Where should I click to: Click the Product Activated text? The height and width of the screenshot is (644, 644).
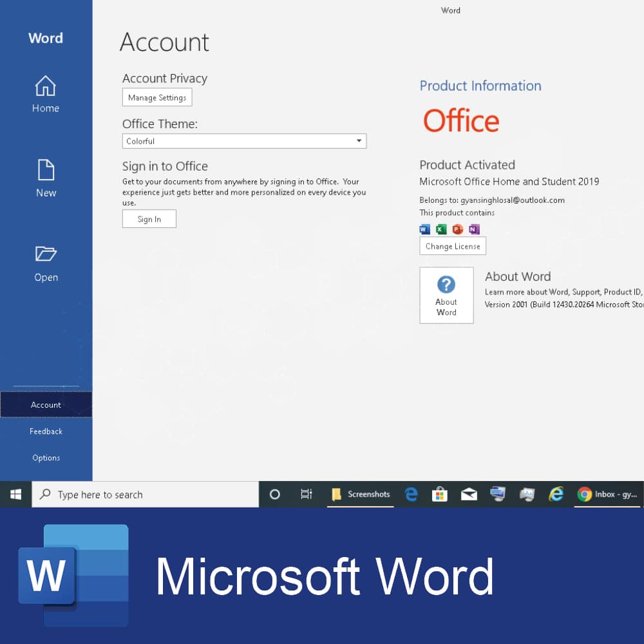467,165
